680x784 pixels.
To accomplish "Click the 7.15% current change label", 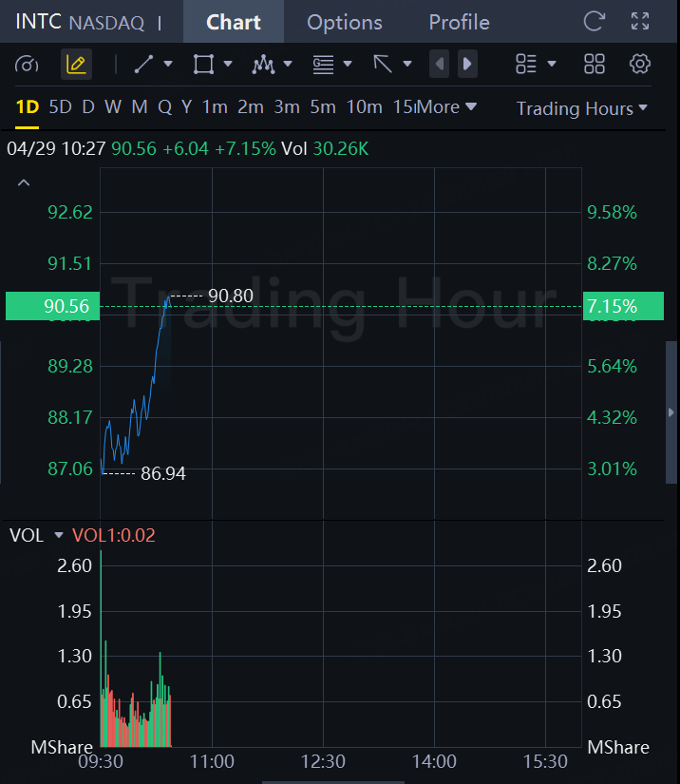I will 623,306.
